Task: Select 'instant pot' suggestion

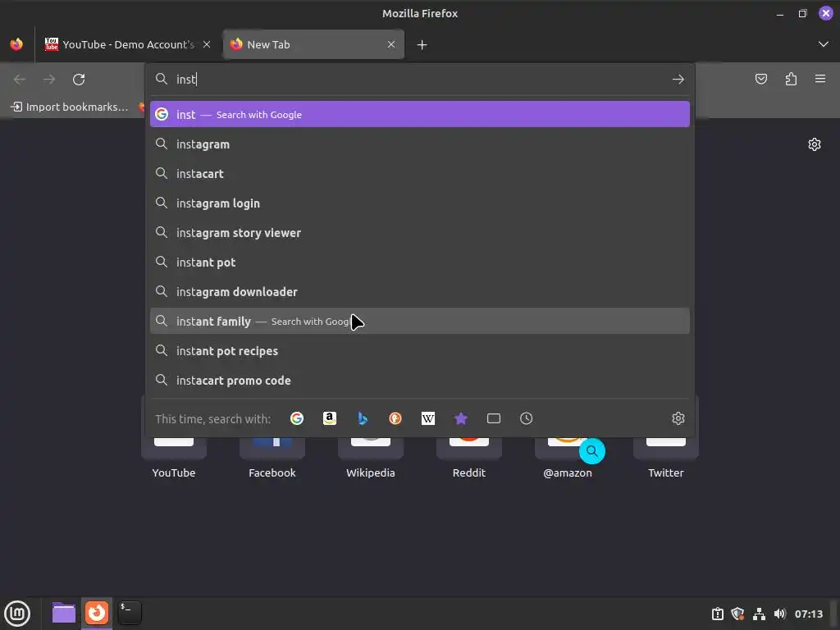Action: coord(420,262)
